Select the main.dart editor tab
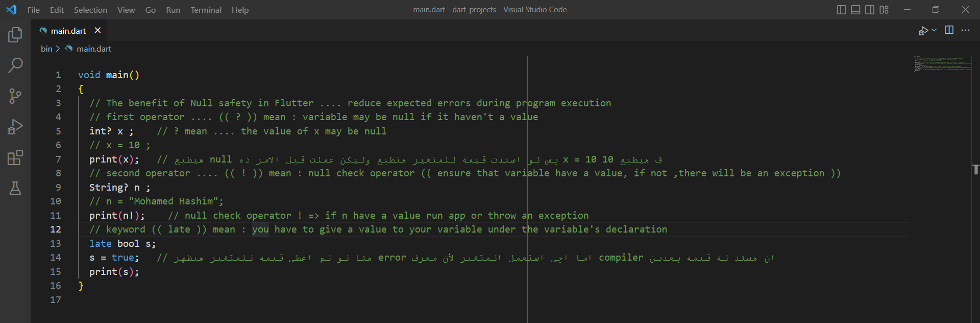This screenshot has height=323, width=980. click(68, 31)
